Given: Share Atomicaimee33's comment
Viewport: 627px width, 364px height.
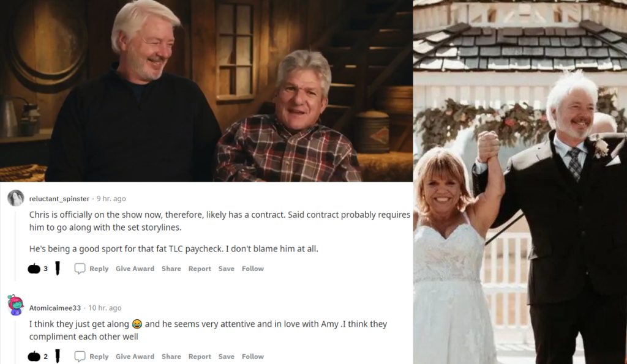Looking at the screenshot, I should tap(171, 357).
